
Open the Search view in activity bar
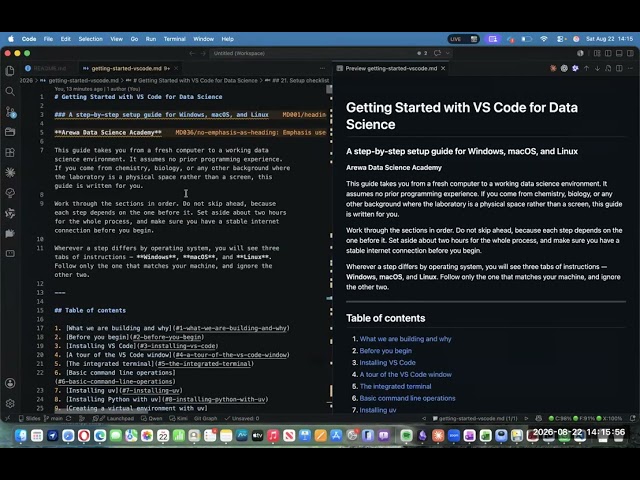point(10,91)
